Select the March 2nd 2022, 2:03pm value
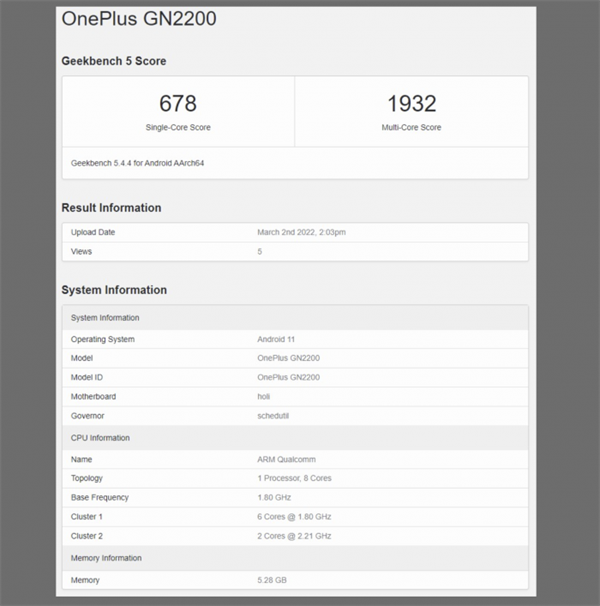Screen dimensions: 600x606 (x=302, y=232)
